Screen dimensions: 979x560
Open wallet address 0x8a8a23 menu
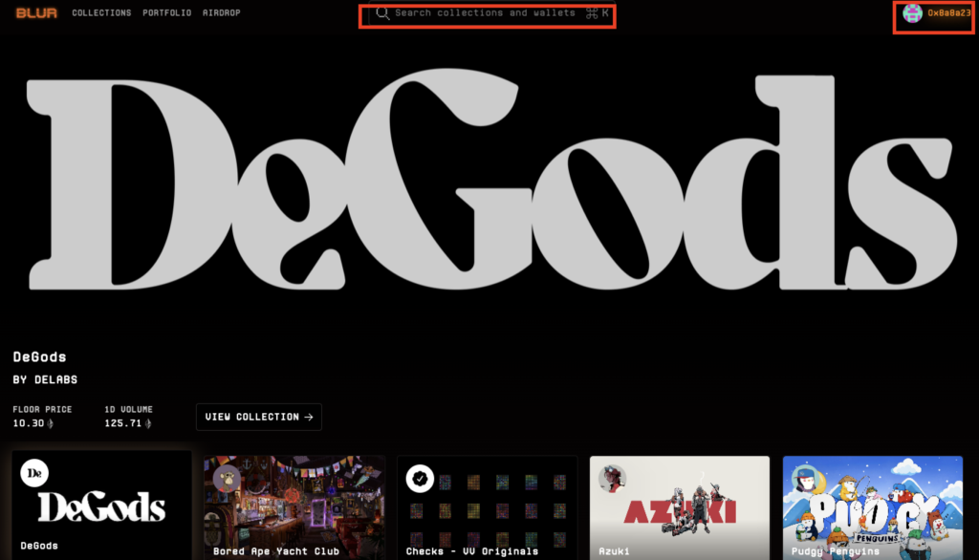tap(949, 13)
